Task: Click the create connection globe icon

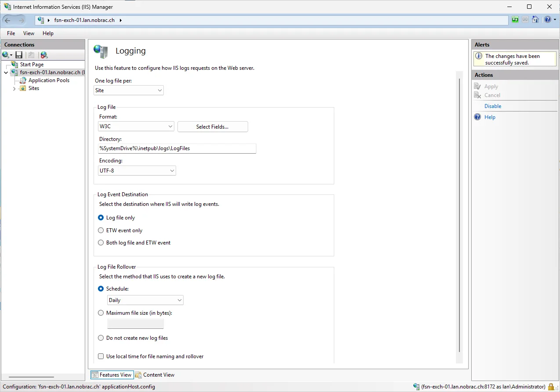Action: [x=7, y=55]
